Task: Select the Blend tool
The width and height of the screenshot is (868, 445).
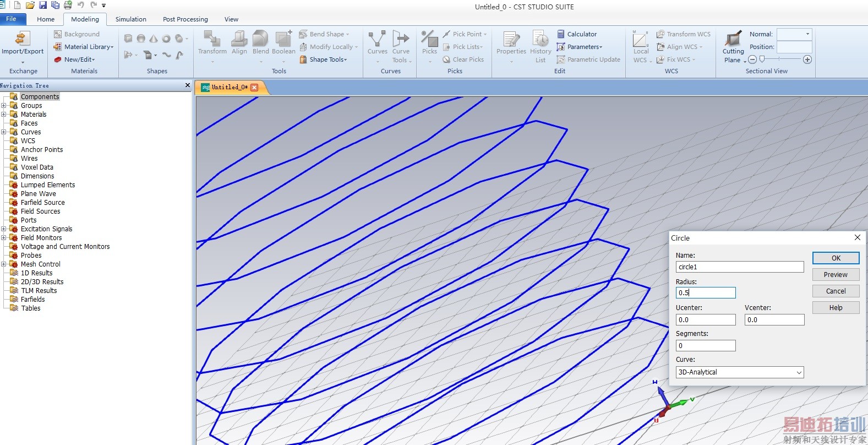Action: tap(261, 44)
